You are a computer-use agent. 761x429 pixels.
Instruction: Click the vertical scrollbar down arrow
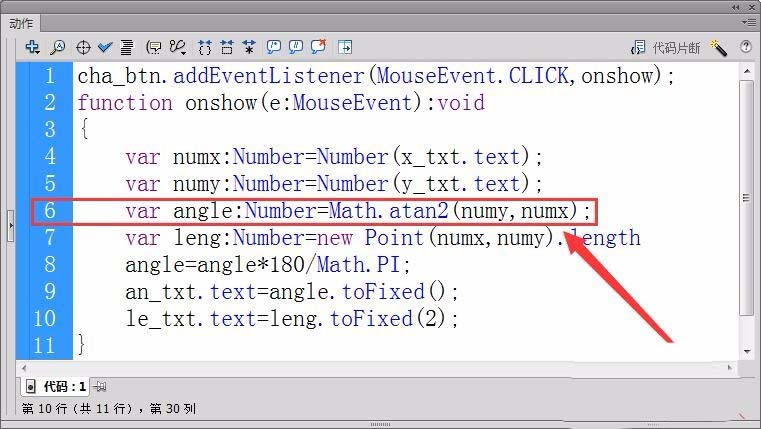(746, 351)
